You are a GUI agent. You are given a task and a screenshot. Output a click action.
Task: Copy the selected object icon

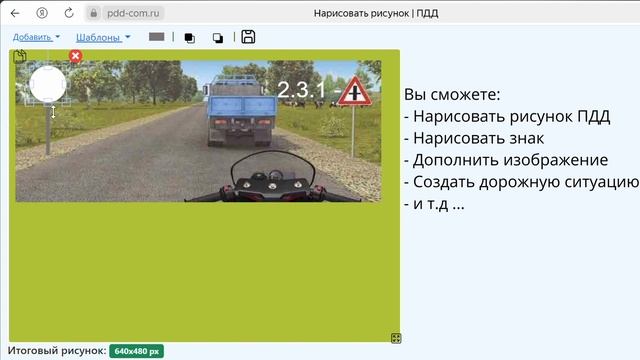pyautogui.click(x=20, y=56)
